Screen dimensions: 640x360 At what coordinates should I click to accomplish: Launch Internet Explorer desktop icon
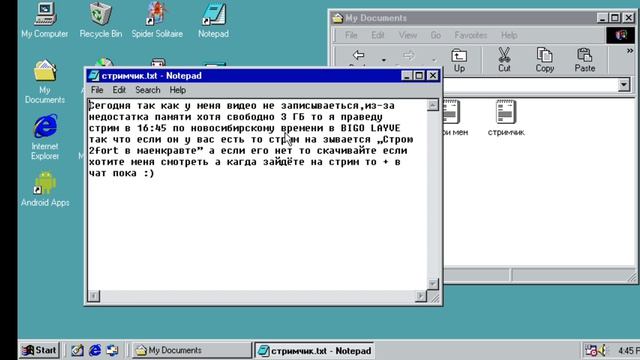45,138
